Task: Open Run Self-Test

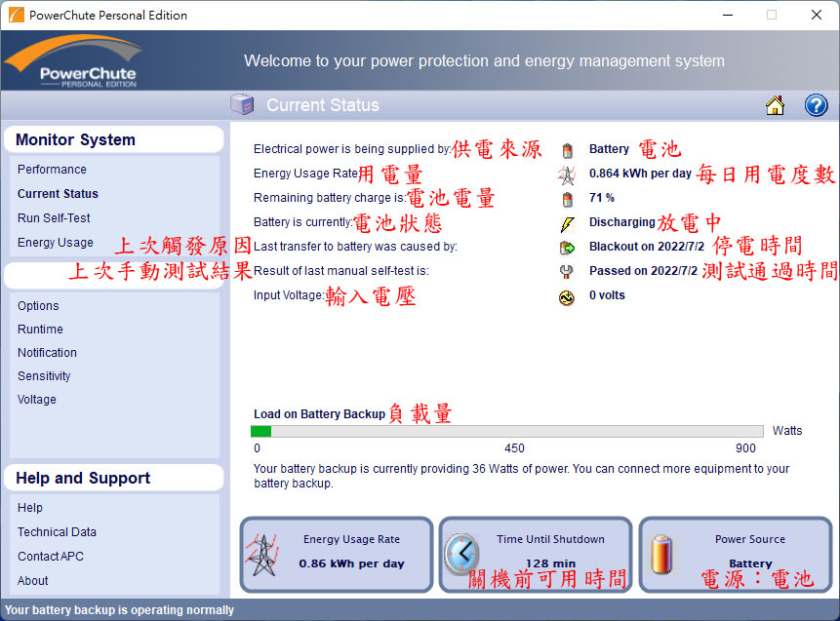Action: pyautogui.click(x=54, y=217)
